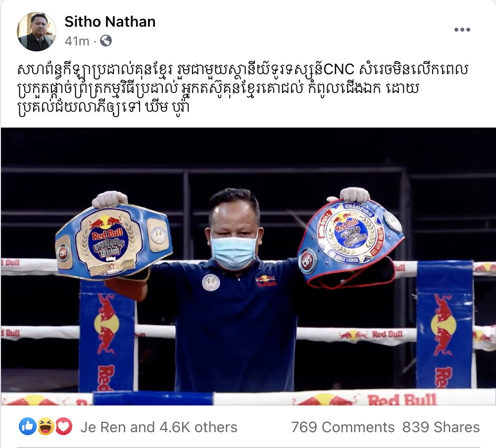Click the Sitho Nathan name link
This screenshot has width=496, height=448.
click(110, 22)
